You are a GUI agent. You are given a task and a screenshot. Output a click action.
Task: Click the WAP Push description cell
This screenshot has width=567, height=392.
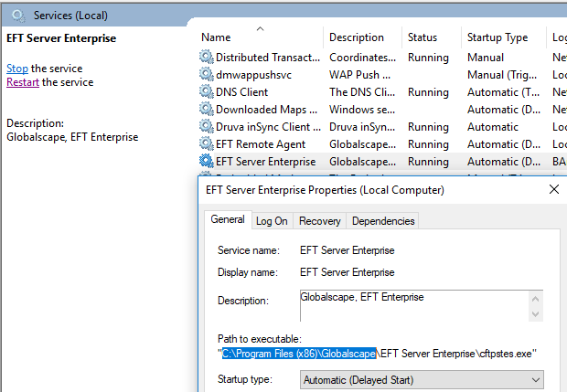tap(359, 75)
